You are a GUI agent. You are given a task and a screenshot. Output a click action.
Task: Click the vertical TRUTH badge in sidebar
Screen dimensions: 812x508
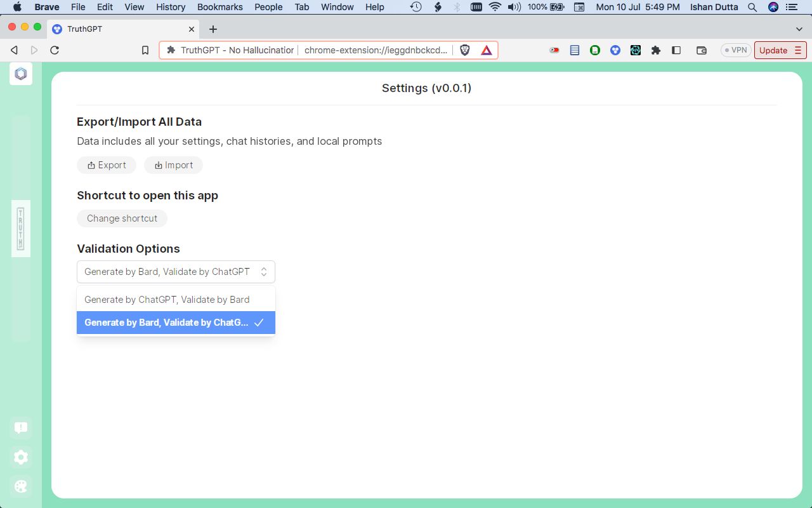(20, 229)
